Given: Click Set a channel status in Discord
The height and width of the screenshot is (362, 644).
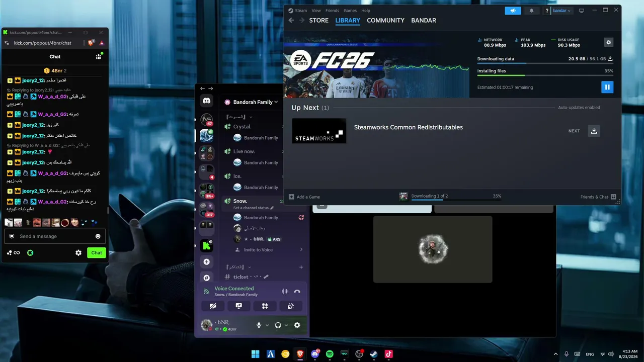Looking at the screenshot, I should pyautogui.click(x=254, y=208).
